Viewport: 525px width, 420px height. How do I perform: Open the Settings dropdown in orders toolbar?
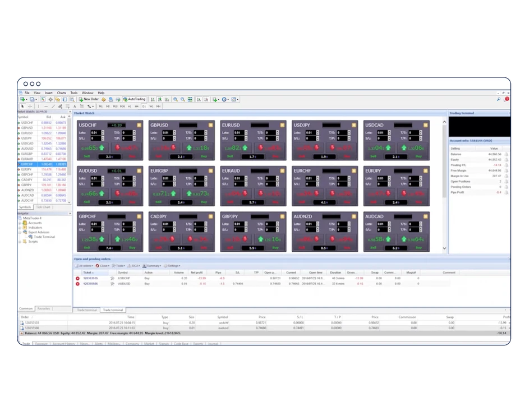(x=172, y=266)
